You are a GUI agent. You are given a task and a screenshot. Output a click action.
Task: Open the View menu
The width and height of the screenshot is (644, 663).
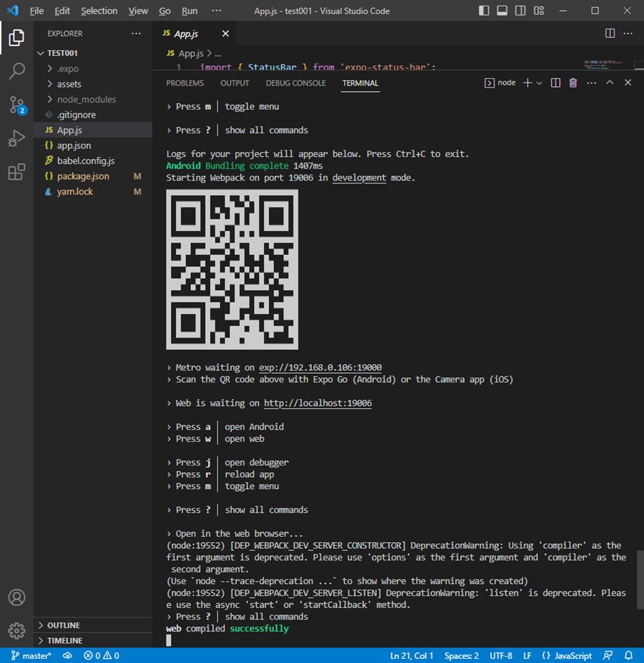(139, 11)
